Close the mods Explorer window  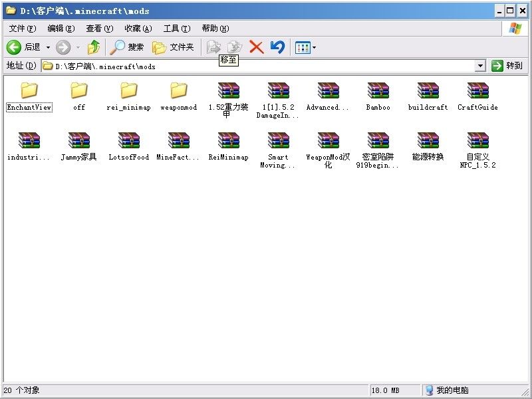click(523, 11)
